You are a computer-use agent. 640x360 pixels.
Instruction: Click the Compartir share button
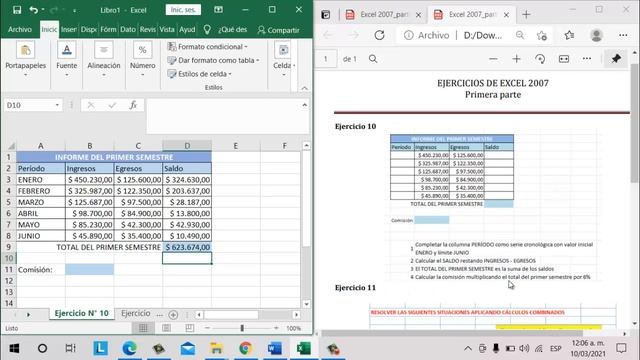click(278, 30)
